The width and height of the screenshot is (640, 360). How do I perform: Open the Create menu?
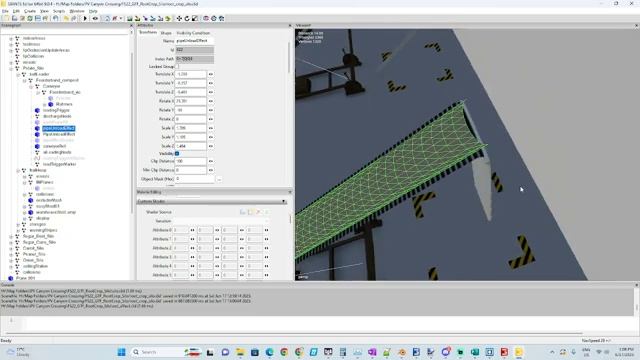point(30,11)
